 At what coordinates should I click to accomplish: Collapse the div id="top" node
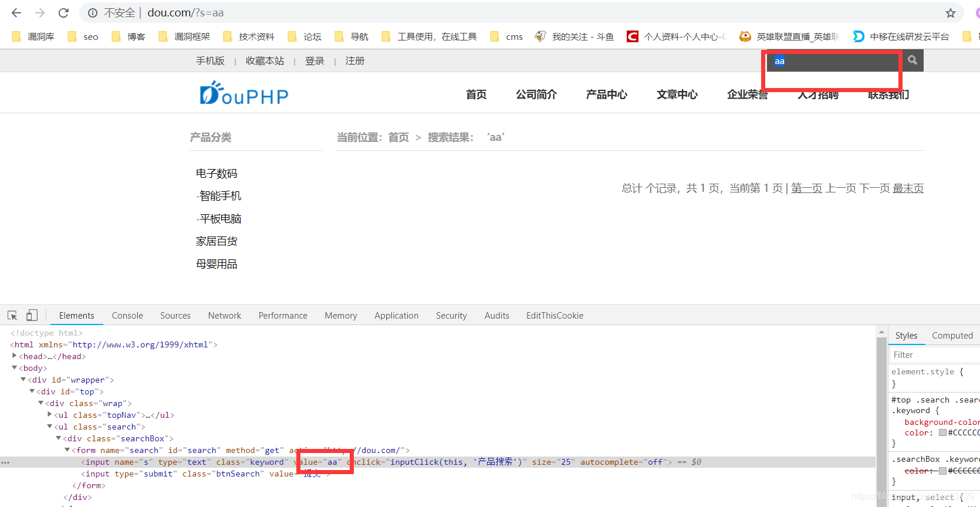[x=32, y=391]
